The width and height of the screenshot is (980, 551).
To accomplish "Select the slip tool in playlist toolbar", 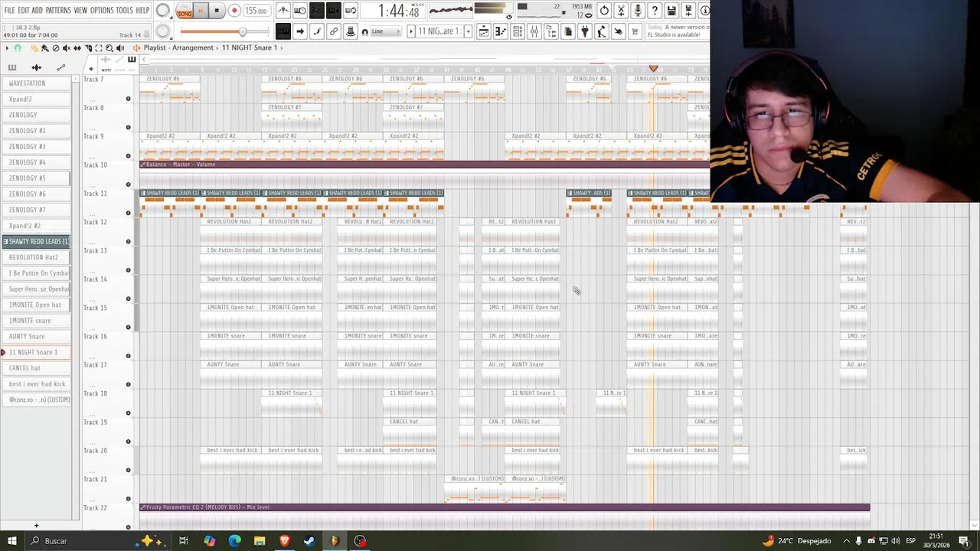I will coord(77,47).
